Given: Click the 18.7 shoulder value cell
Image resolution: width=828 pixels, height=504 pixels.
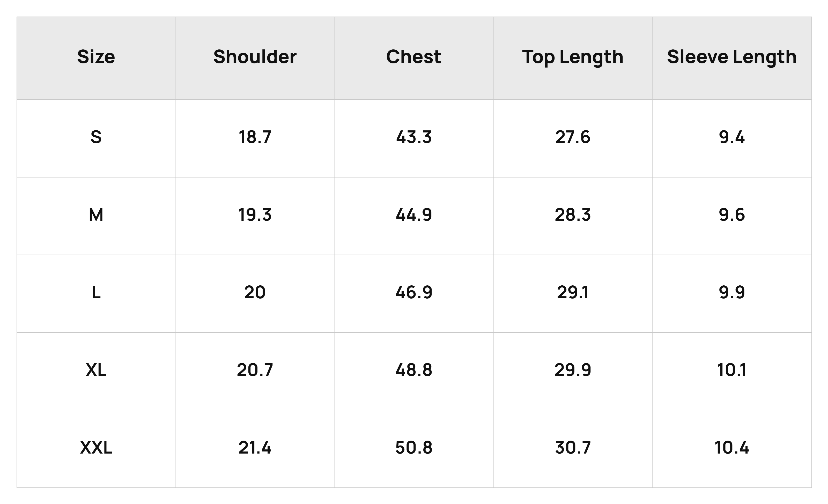Looking at the screenshot, I should 255,138.
